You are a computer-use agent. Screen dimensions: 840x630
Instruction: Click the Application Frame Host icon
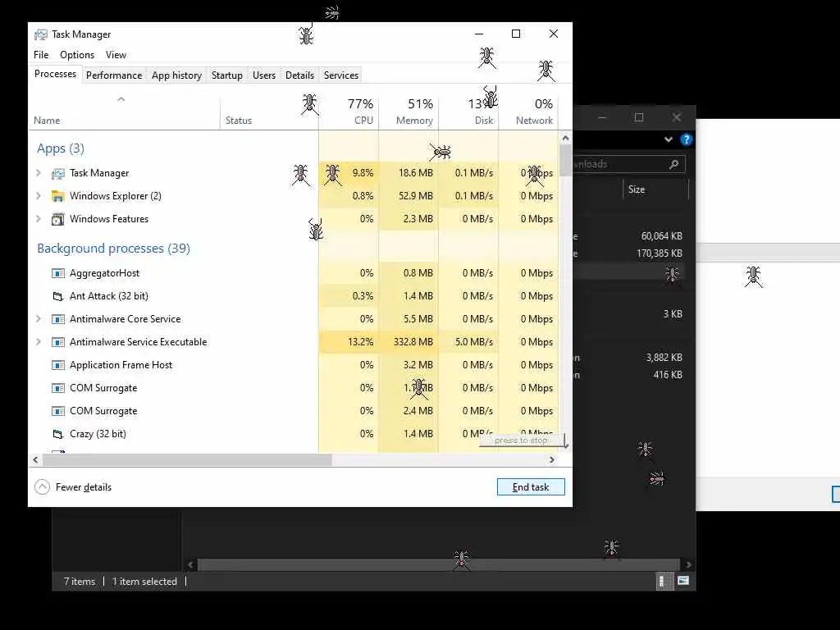click(x=58, y=365)
